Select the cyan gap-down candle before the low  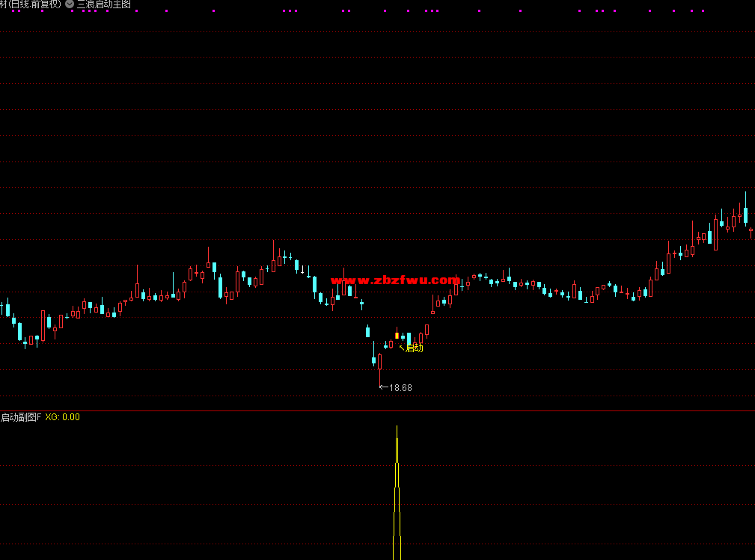tap(367, 331)
